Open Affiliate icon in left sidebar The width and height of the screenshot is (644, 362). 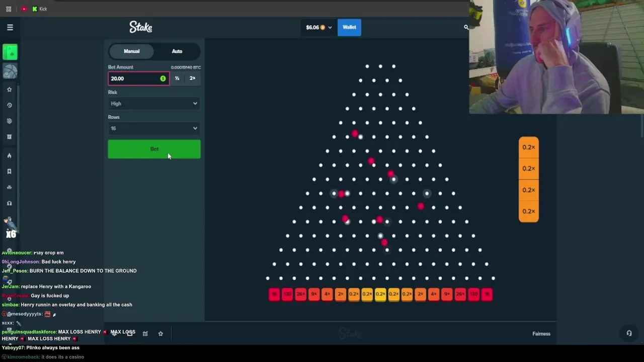9,187
